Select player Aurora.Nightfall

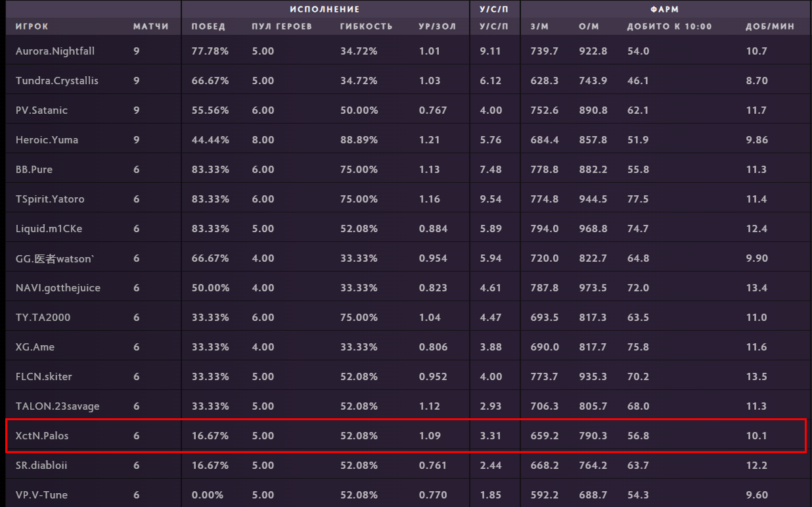pos(56,51)
